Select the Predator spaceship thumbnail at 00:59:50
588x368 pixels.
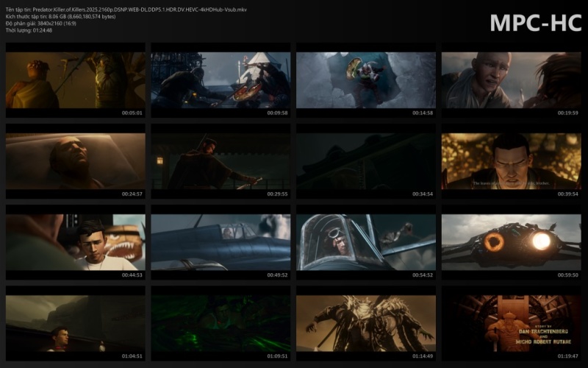pos(511,242)
